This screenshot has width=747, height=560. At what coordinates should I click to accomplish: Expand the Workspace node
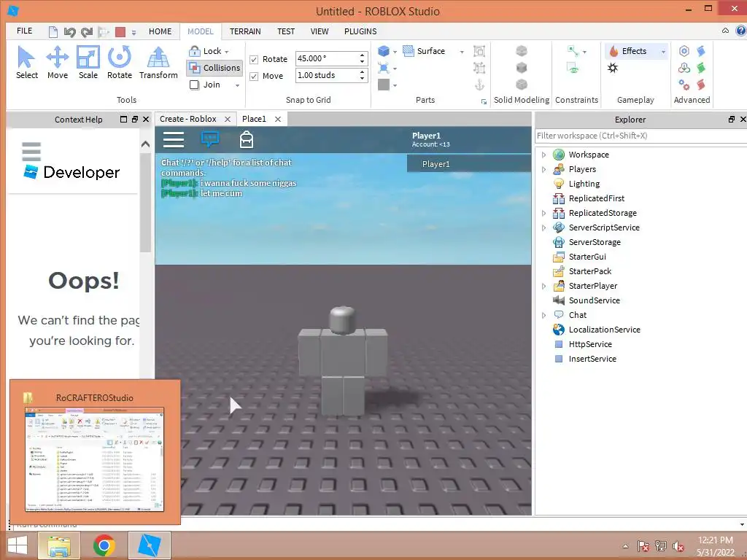coord(543,155)
